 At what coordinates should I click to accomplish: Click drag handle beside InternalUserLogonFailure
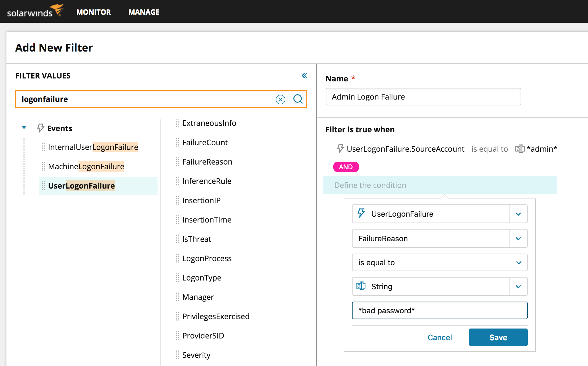pyautogui.click(x=43, y=147)
